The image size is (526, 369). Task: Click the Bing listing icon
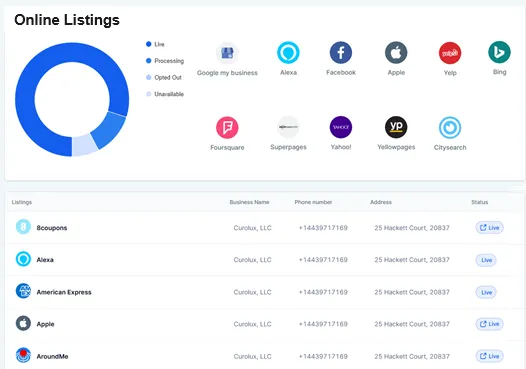[x=499, y=52]
